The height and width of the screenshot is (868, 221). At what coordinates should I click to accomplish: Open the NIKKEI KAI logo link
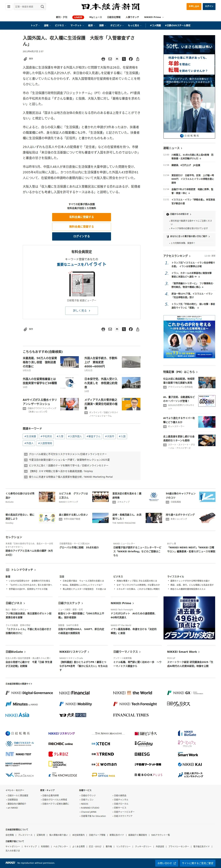[x=190, y=765]
